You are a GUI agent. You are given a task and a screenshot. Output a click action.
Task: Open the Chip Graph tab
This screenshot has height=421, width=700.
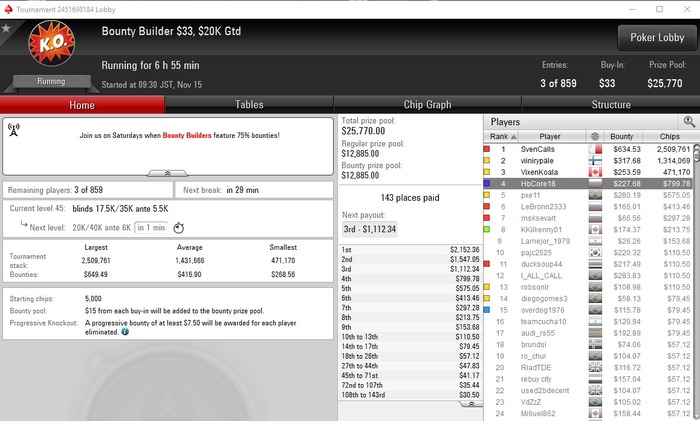(x=427, y=104)
